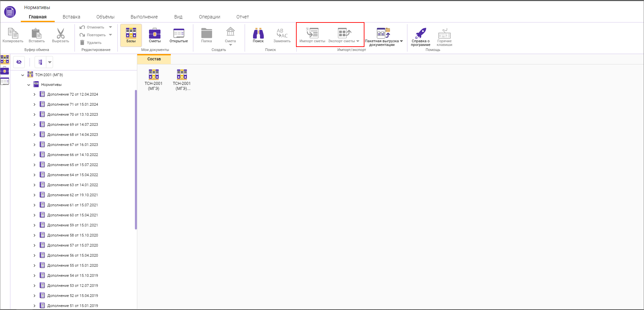Select Дополнение 59 от 15.01.2021 row

(72, 225)
